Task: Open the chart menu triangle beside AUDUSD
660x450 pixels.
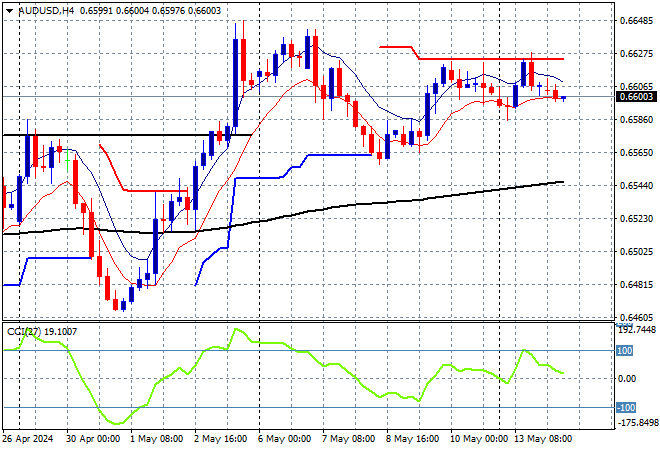Action: coord(10,11)
